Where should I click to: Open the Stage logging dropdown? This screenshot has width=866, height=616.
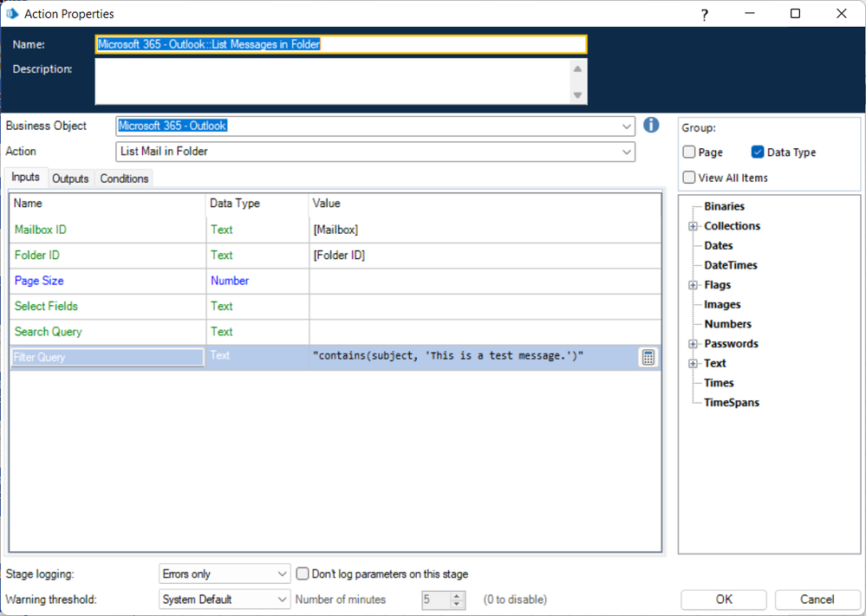[x=282, y=574]
